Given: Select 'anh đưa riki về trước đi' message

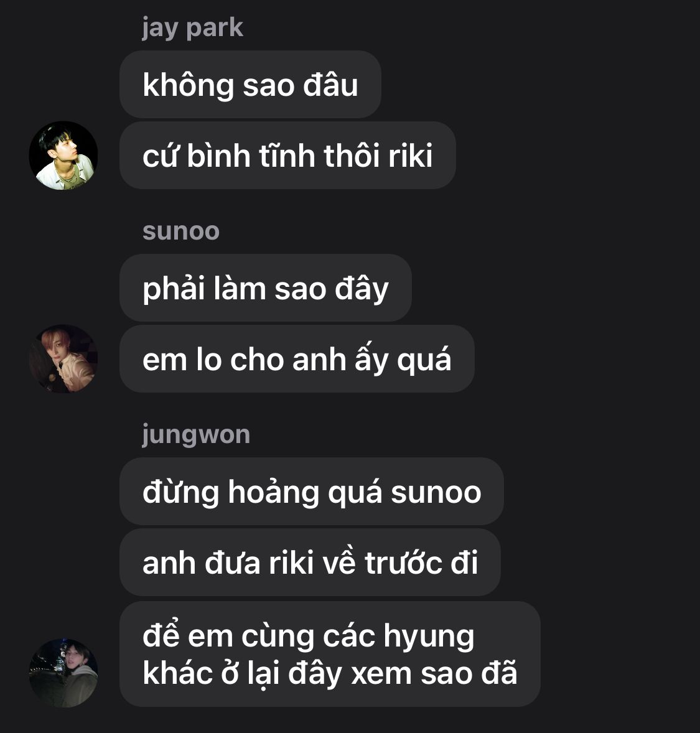Looking at the screenshot, I should coord(310,563).
